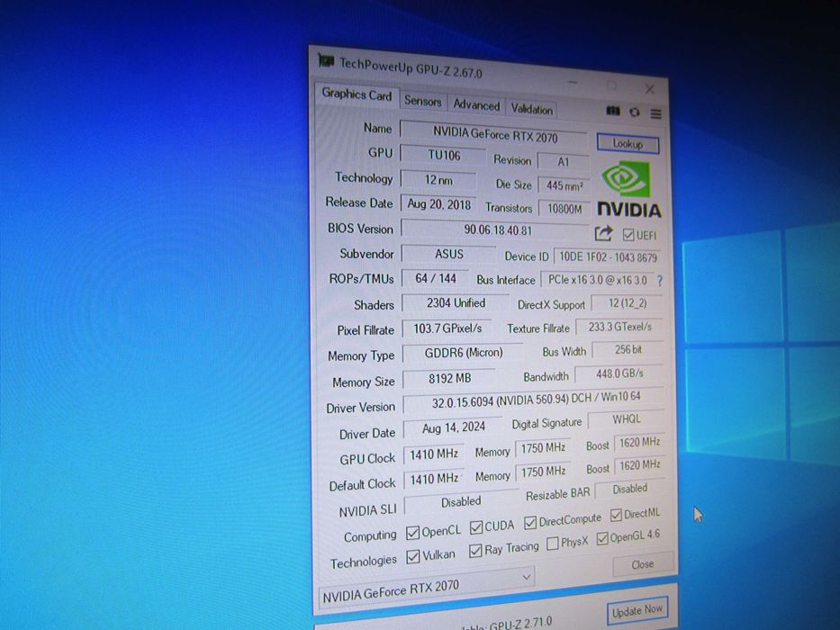Image resolution: width=840 pixels, height=630 pixels.
Task: Click the Name field showing RTX 2070
Action: (494, 134)
